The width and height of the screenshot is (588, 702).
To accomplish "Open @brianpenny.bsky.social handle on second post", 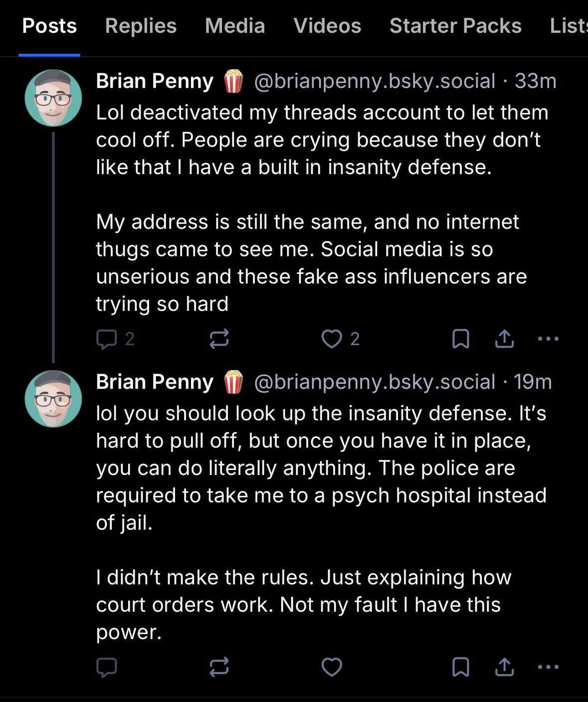I will (x=375, y=382).
